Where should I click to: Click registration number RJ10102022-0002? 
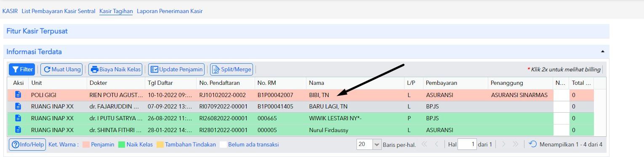click(223, 95)
